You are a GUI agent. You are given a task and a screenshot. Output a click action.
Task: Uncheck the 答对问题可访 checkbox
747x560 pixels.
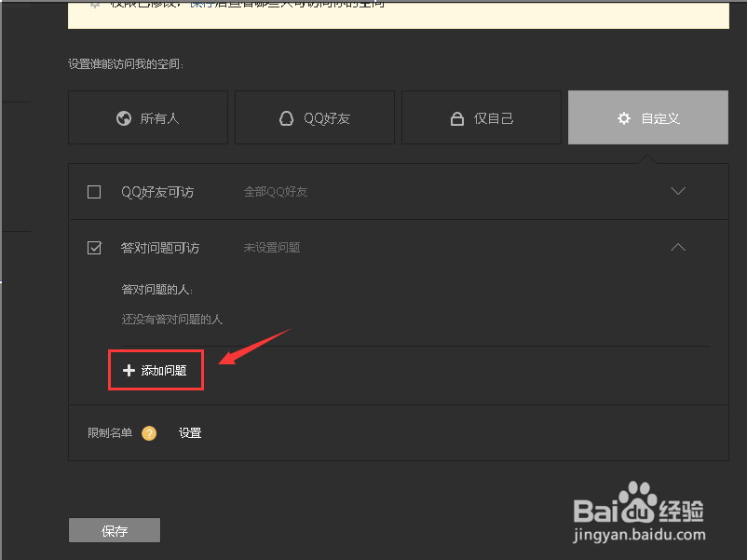[93, 247]
